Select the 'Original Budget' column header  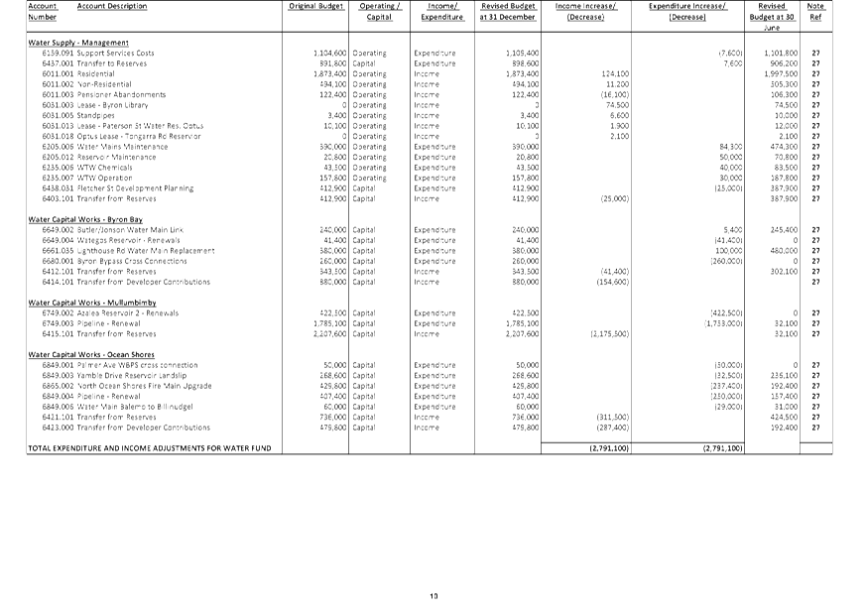tap(315, 6)
